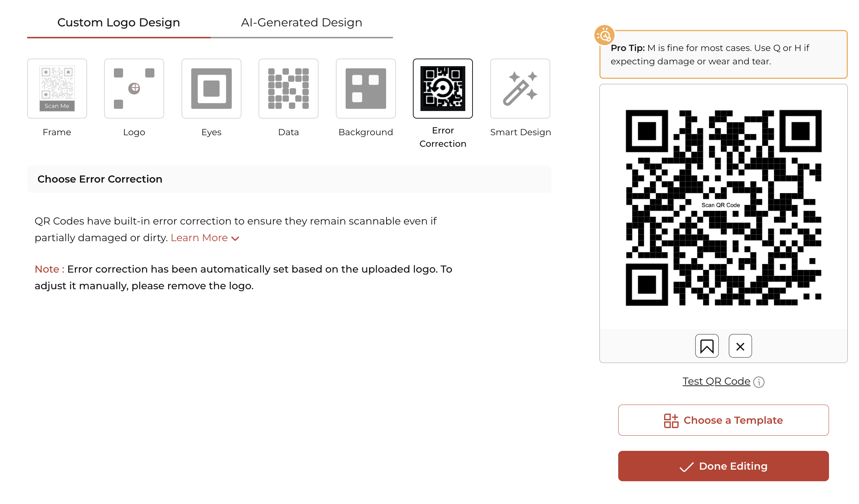
Task: Open the Smart Design wand option
Action: coord(520,89)
